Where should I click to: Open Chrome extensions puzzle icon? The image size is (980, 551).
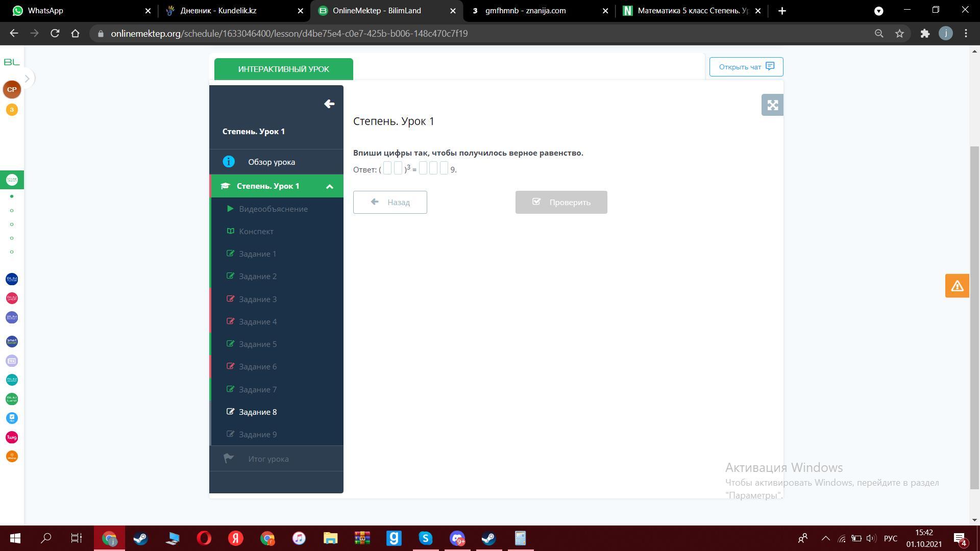[925, 34]
